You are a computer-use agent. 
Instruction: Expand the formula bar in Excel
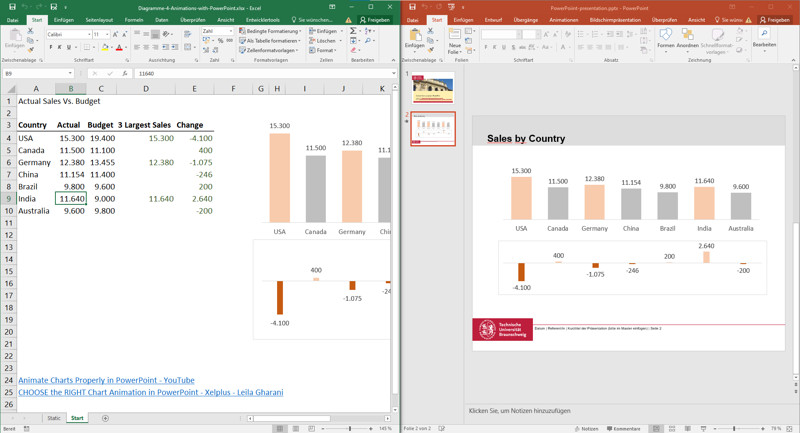coord(393,73)
